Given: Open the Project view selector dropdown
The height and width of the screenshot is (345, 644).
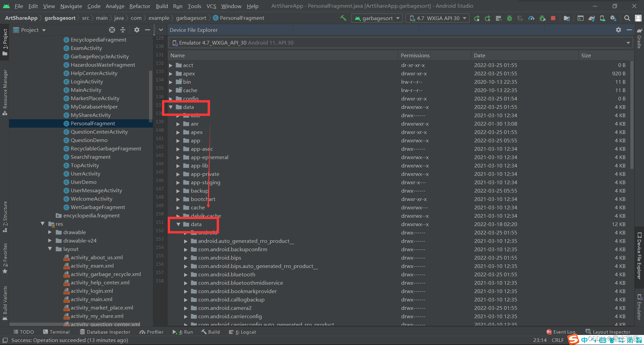Looking at the screenshot, I should click(x=29, y=30).
